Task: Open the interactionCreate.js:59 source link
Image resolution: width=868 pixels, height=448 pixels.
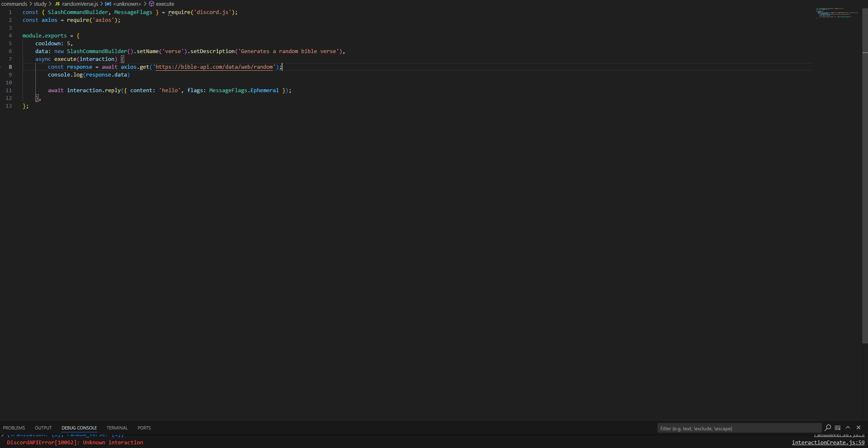Action: (828, 443)
